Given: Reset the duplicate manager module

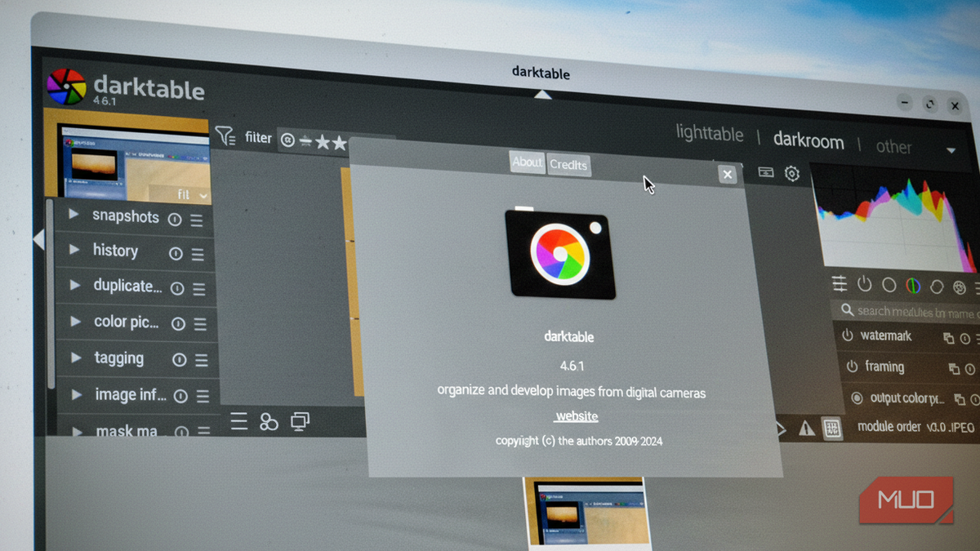Looking at the screenshot, I should pyautogui.click(x=177, y=289).
